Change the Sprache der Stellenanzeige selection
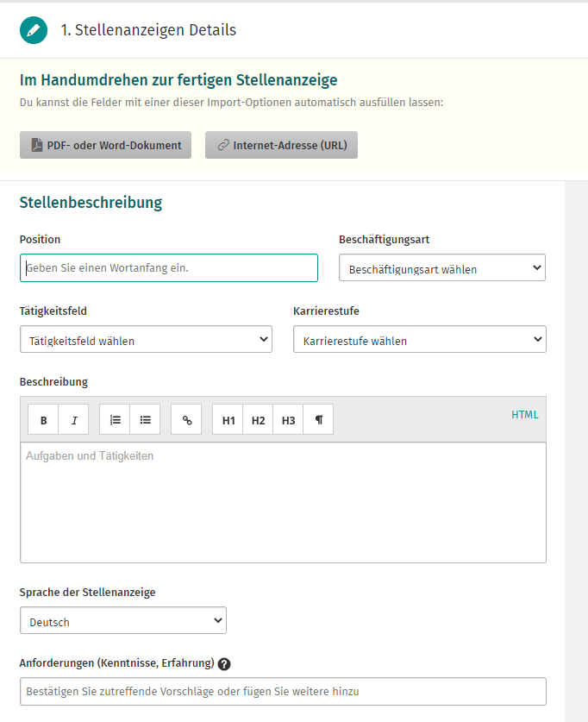The image size is (588, 722). click(x=122, y=620)
